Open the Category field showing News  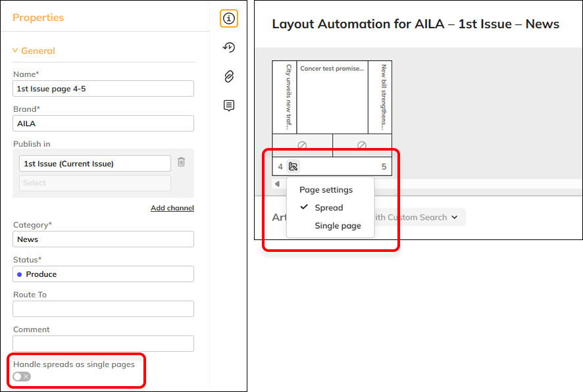tap(103, 239)
